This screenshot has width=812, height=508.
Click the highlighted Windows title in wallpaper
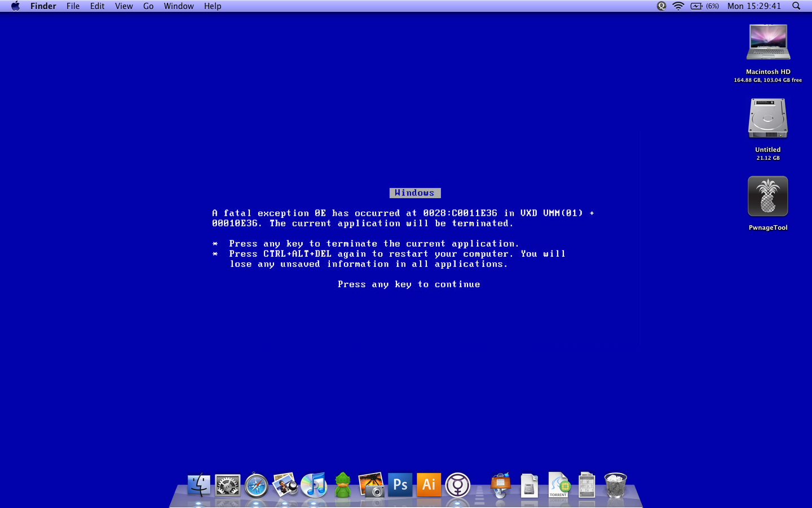coord(415,193)
